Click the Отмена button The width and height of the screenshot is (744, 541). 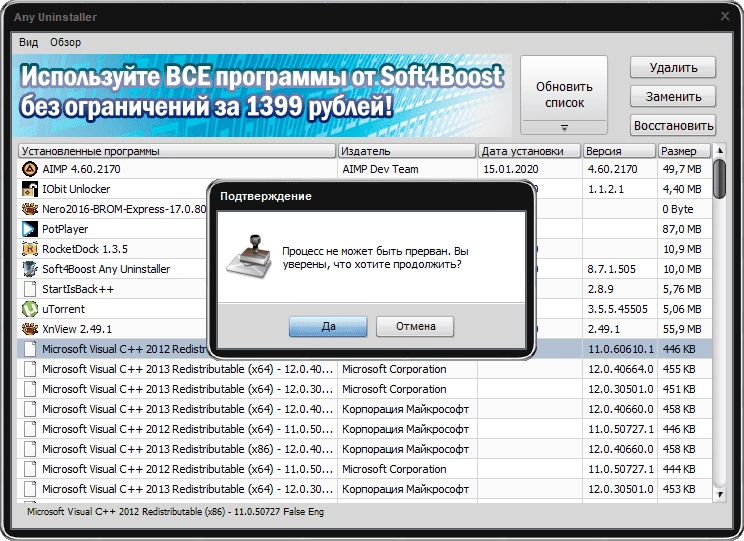(x=415, y=326)
